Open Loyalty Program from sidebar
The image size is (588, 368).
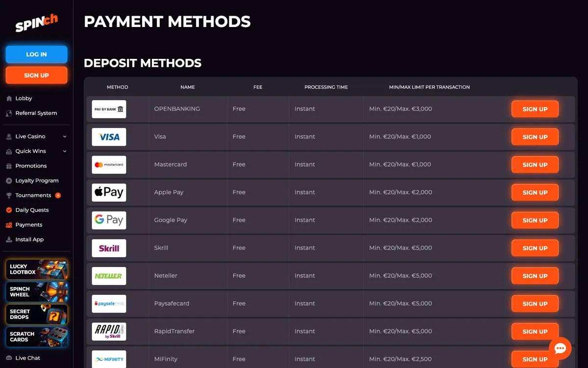[x=37, y=181]
